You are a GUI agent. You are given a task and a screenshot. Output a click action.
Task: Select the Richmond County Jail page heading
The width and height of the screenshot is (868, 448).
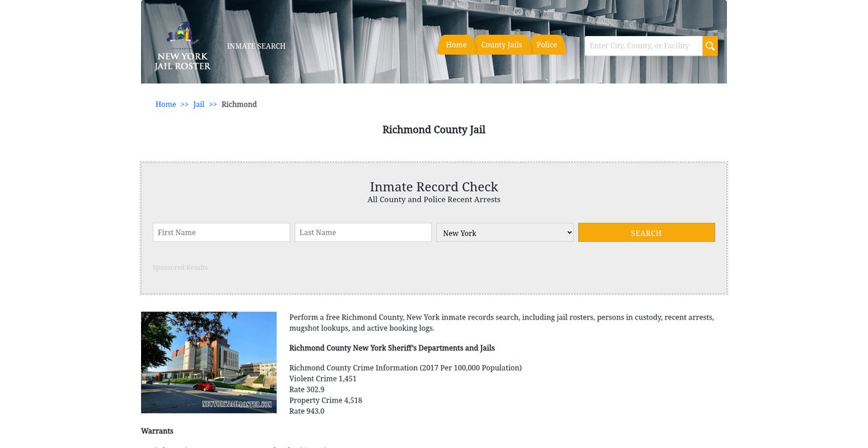click(434, 130)
